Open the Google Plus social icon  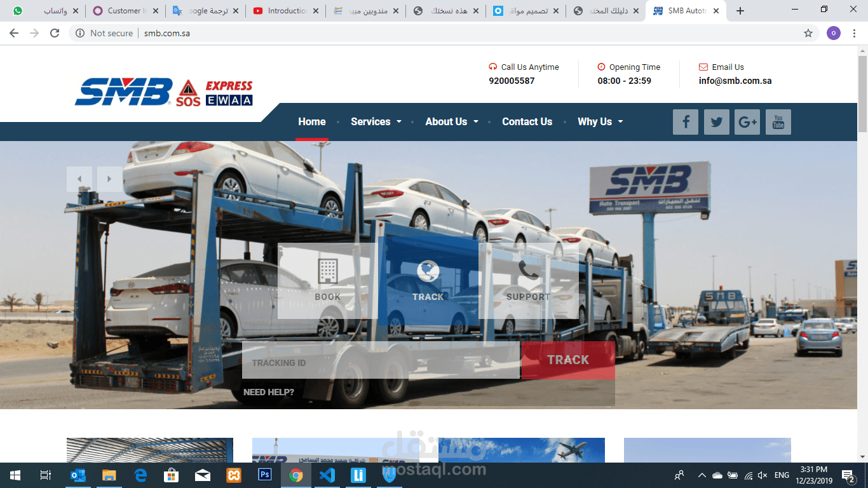[x=747, y=122]
